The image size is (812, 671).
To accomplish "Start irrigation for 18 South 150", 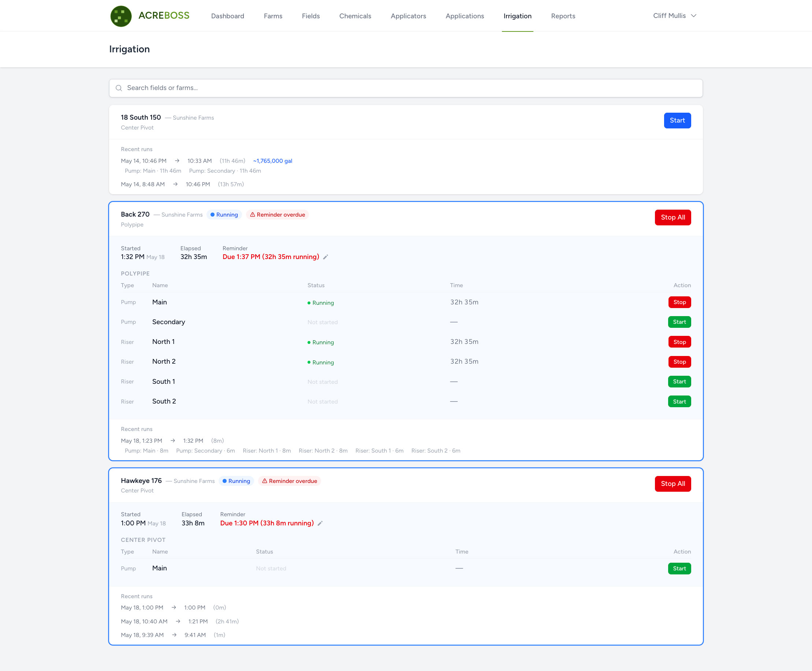I will [677, 121].
